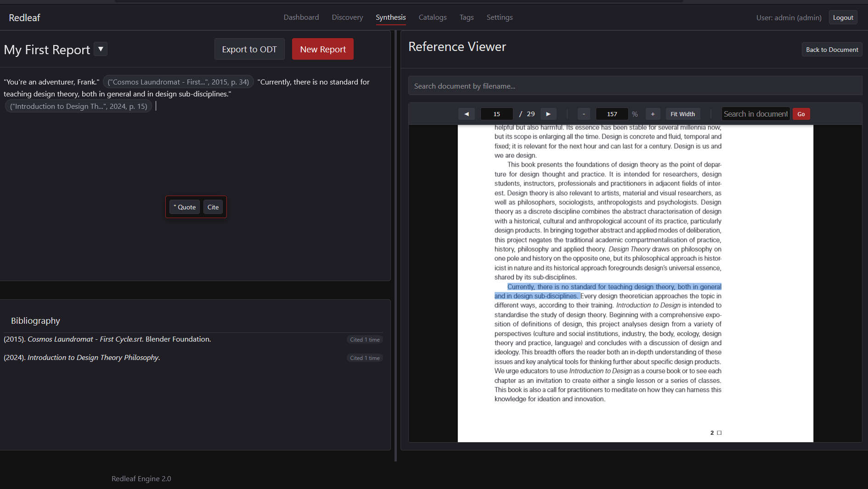Image resolution: width=868 pixels, height=489 pixels.
Task: Export the report to ODT
Action: [x=249, y=49]
